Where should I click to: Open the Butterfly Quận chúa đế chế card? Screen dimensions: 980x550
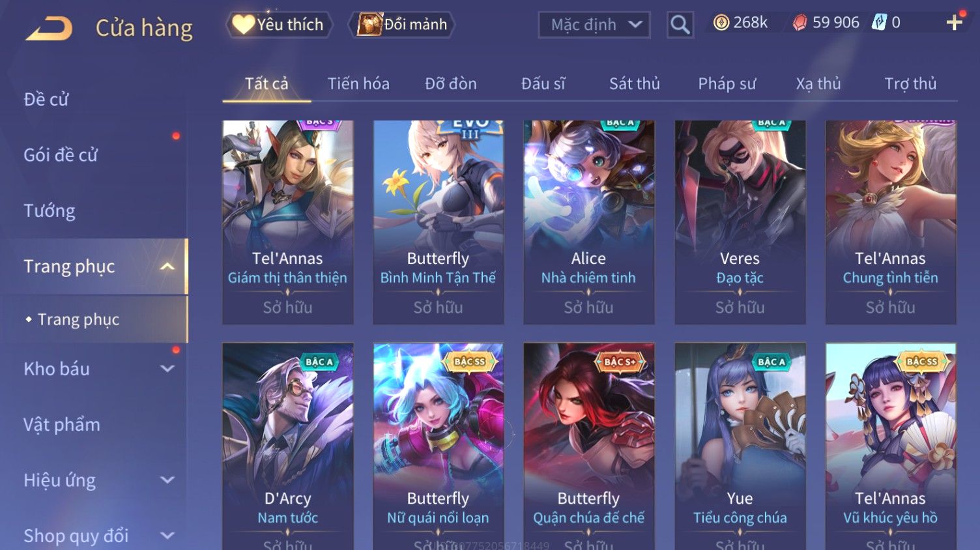click(x=589, y=446)
